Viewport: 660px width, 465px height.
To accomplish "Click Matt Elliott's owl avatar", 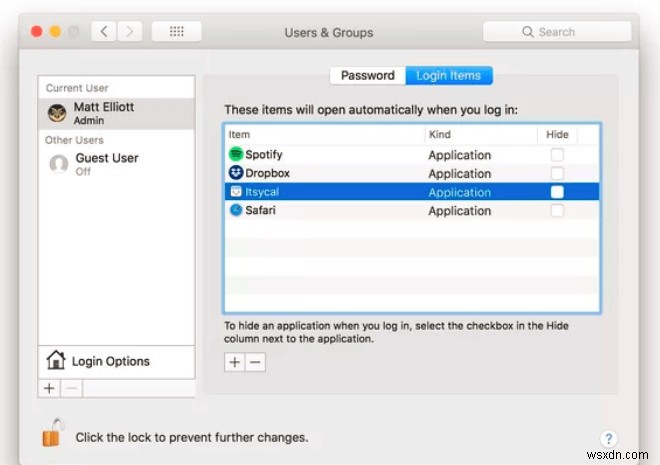I will click(x=57, y=114).
